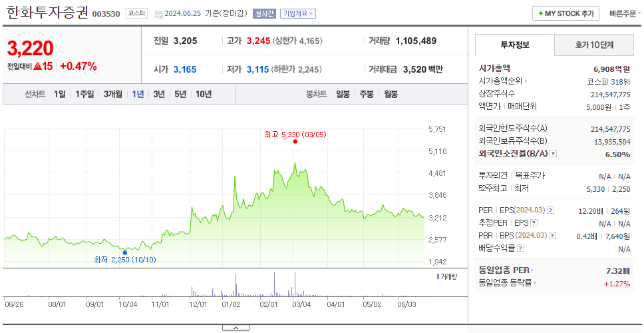Collapse chart panel with bottom chevron handle
The image size is (644, 333).
236,328
